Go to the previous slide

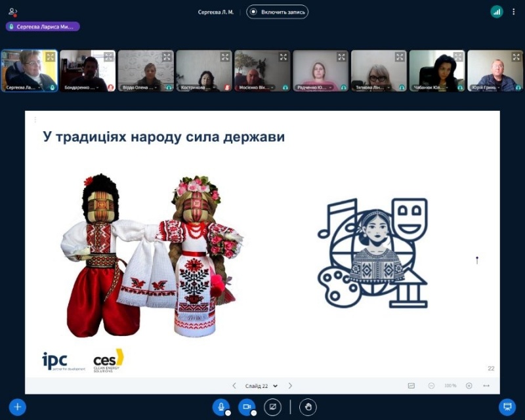point(234,386)
